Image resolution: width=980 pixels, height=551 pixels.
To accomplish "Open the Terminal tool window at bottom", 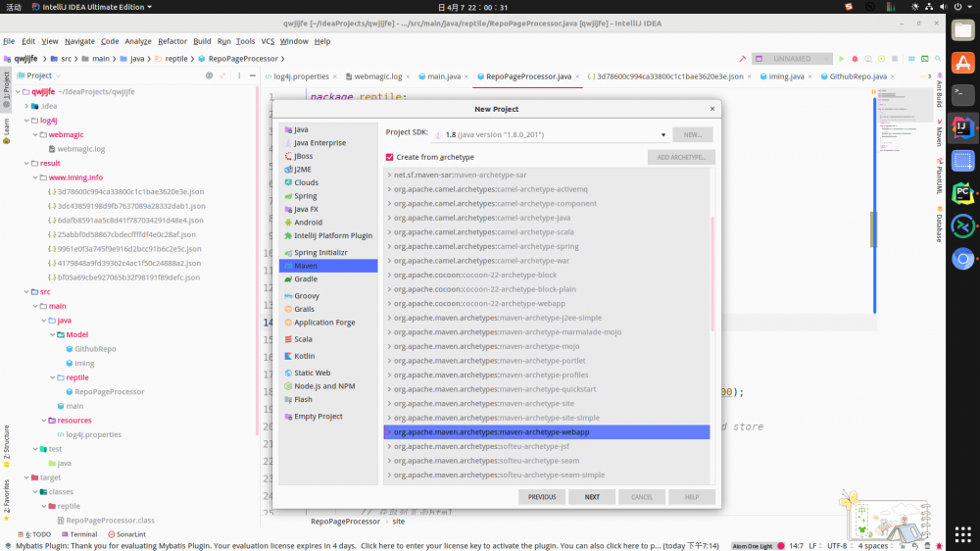I will (x=79, y=534).
